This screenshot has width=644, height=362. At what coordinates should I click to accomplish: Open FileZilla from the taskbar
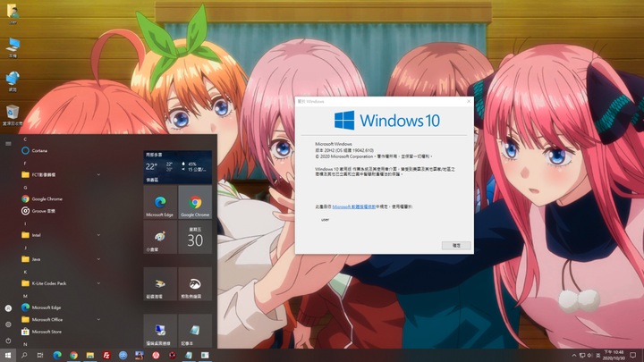pos(106,355)
